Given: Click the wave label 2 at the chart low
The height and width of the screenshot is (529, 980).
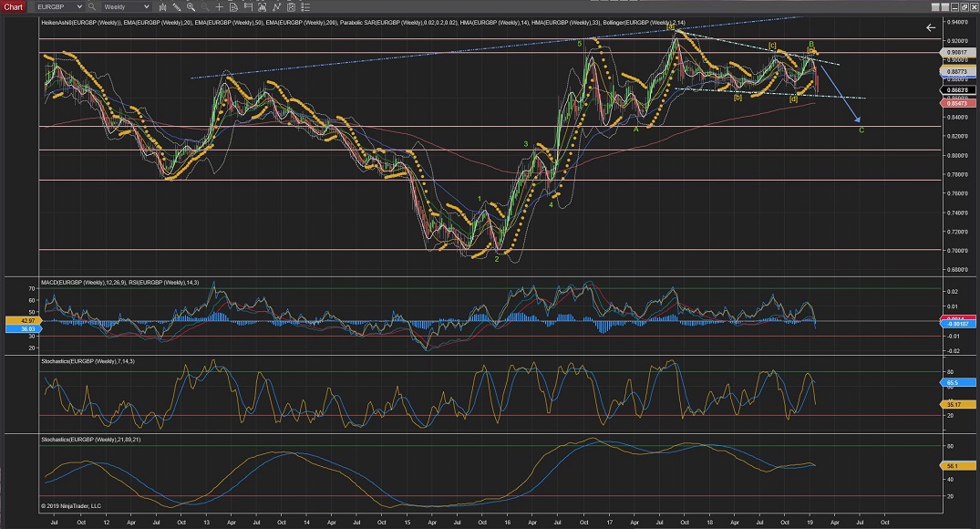Looking at the screenshot, I should coord(497,259).
